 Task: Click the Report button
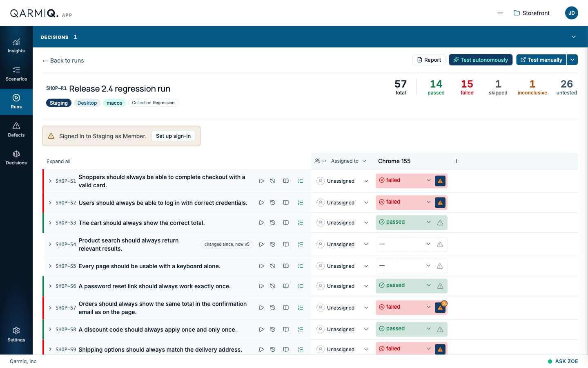tap(429, 60)
